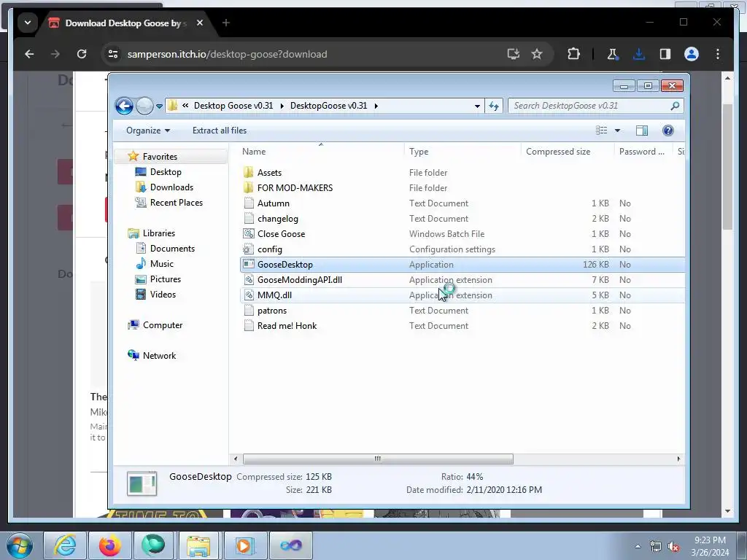Open a new Chrome tab
This screenshot has height=560, width=747.
point(226,23)
